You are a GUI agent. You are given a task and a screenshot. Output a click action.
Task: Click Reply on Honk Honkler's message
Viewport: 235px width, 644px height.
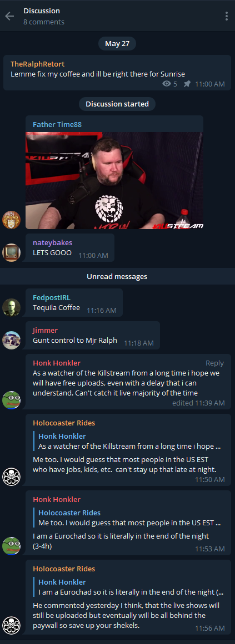pyautogui.click(x=215, y=363)
